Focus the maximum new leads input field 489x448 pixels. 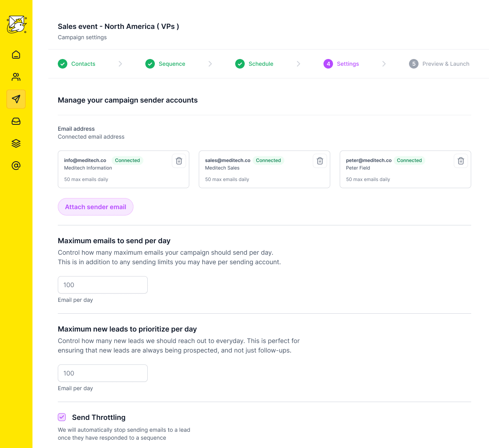(103, 373)
